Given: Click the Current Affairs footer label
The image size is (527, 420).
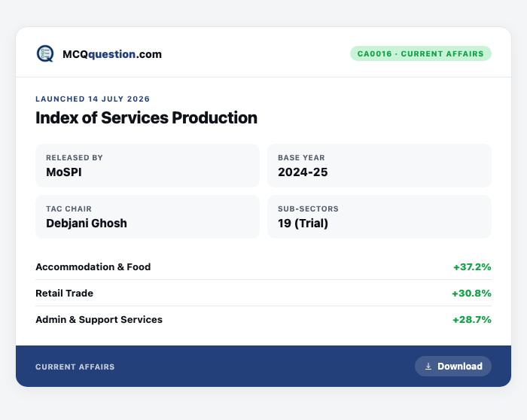Looking at the screenshot, I should [x=75, y=367].
